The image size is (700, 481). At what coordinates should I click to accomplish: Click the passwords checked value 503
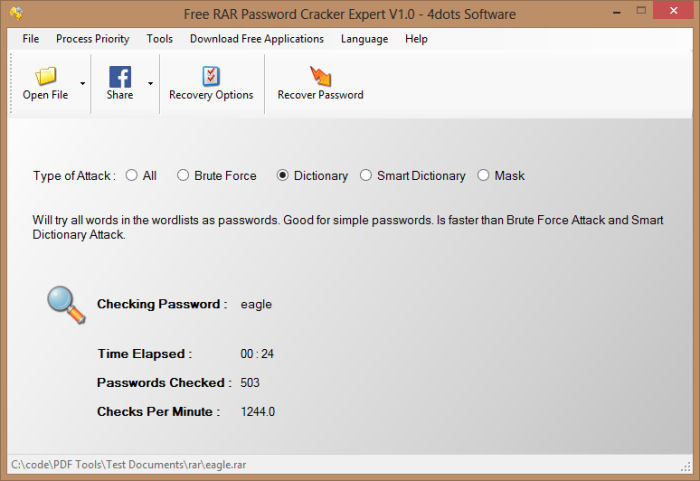[250, 383]
